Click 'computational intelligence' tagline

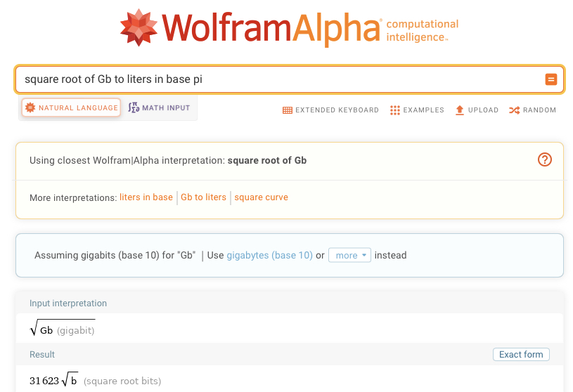[x=423, y=31]
